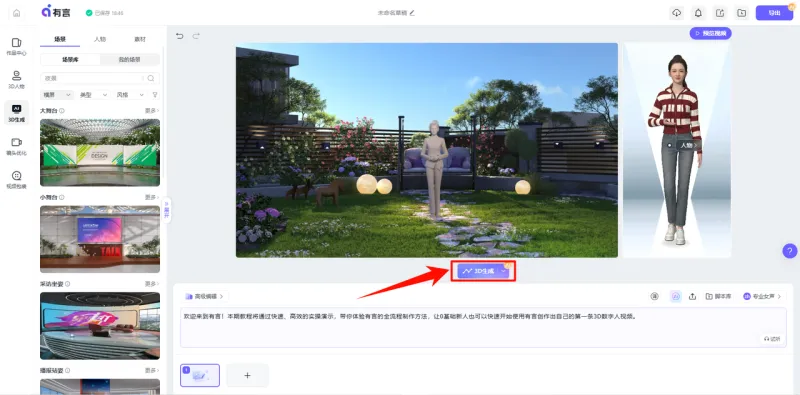
Task: Click the 已保存 saved status
Action: [105, 13]
